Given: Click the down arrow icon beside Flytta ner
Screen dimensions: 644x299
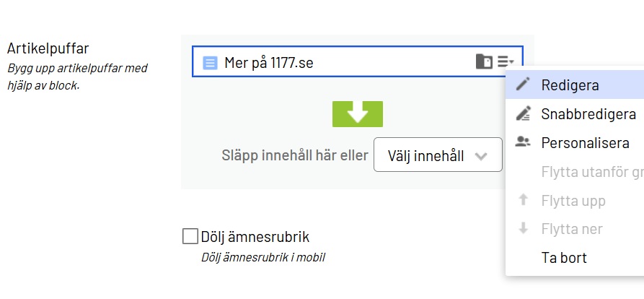Looking at the screenshot, I should coord(524,229).
